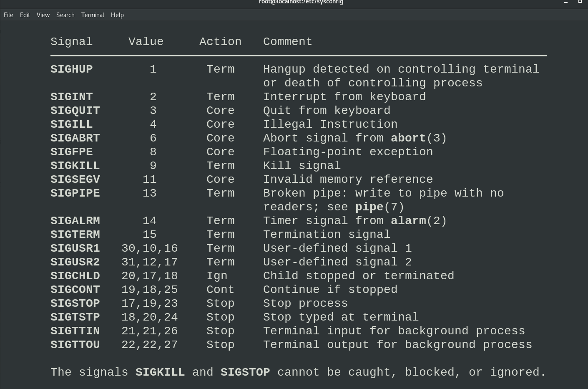Click the SIGINT signal name

[x=72, y=97]
